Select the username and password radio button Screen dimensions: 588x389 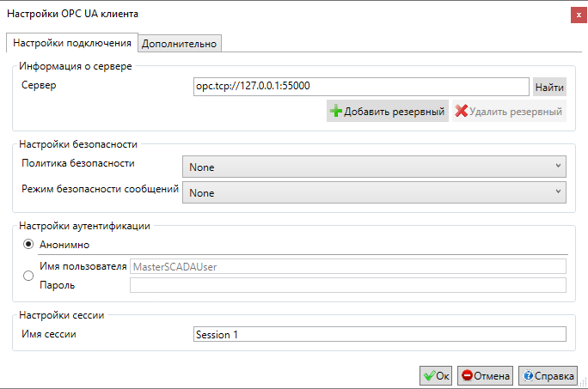point(28,276)
